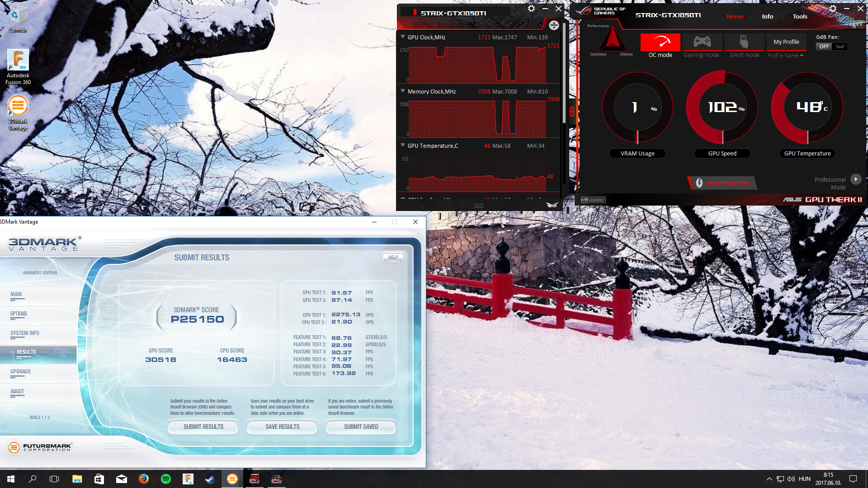Open HELP in 3DMark Vantage
The height and width of the screenshot is (488, 868).
[x=393, y=257]
